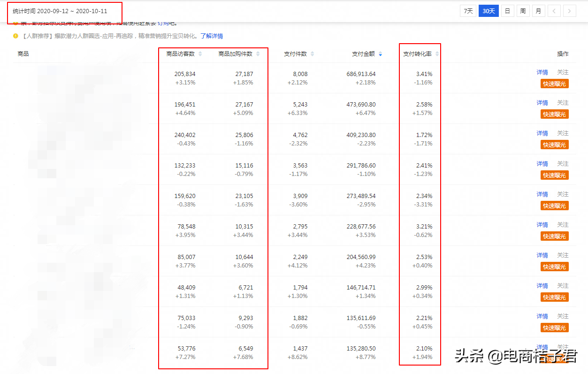
Task: Sort by 支付金额 column arrow
Action: pyautogui.click(x=380, y=54)
